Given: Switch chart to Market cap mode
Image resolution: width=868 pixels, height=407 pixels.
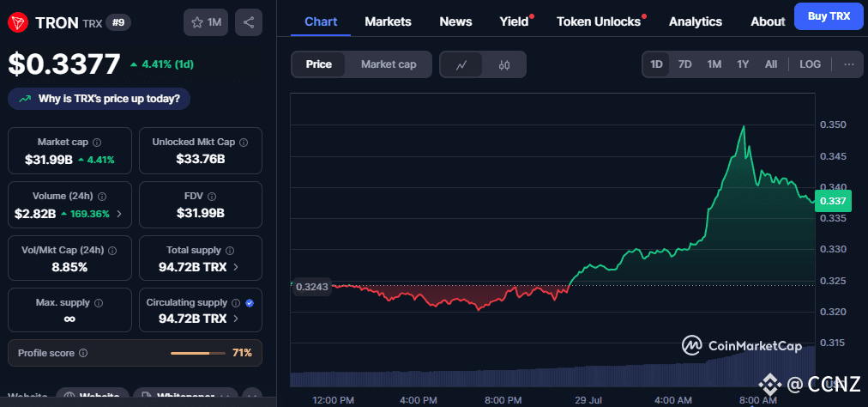Looking at the screenshot, I should point(389,64).
